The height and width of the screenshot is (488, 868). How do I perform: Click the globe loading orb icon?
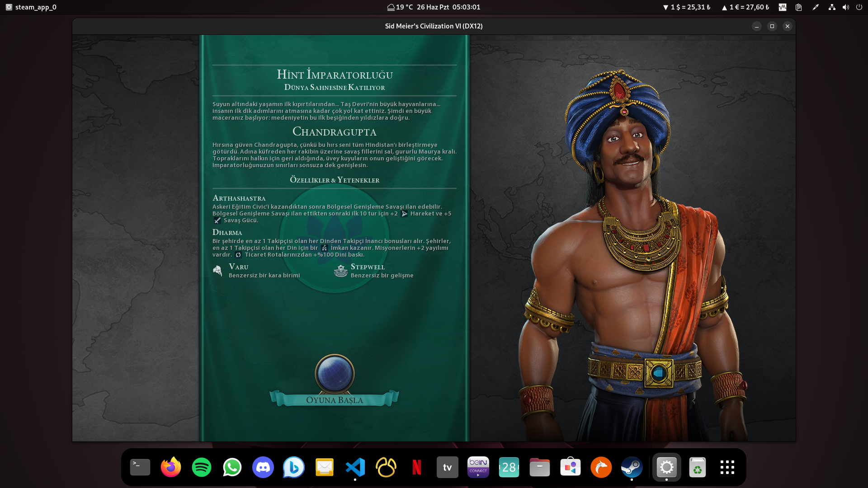click(x=335, y=374)
